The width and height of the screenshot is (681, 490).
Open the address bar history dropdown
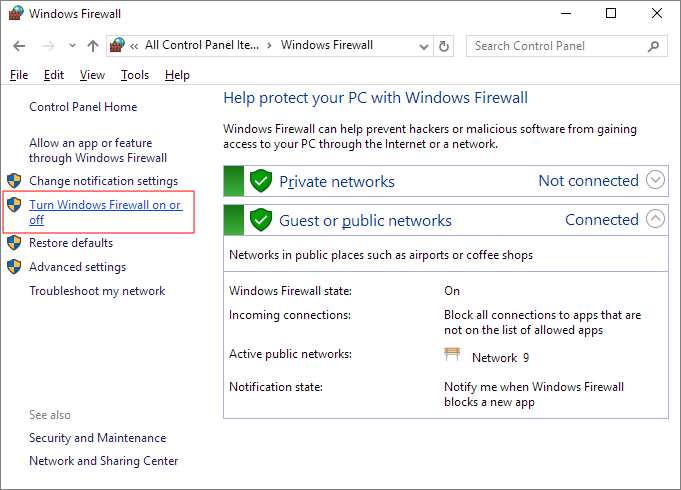pyautogui.click(x=423, y=46)
